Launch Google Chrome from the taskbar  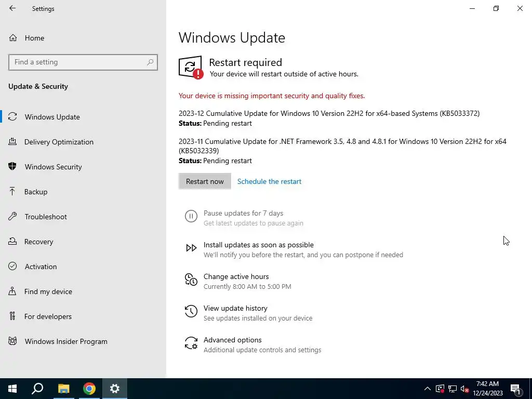89,389
